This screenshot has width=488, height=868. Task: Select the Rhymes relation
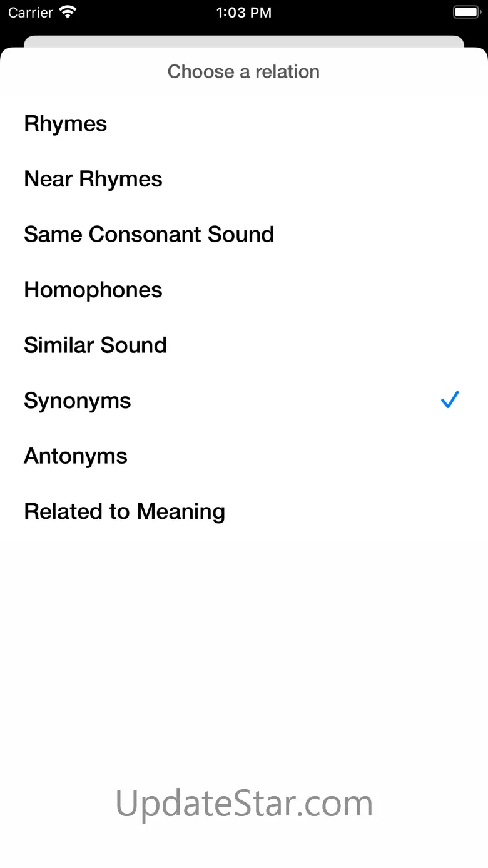click(66, 124)
